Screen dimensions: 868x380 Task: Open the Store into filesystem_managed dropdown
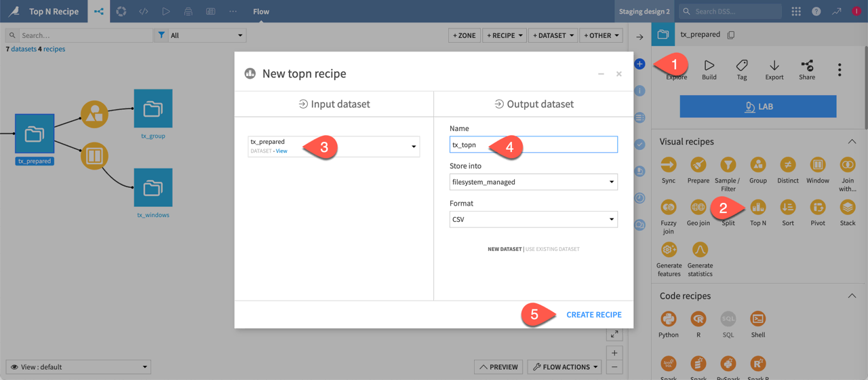point(534,182)
